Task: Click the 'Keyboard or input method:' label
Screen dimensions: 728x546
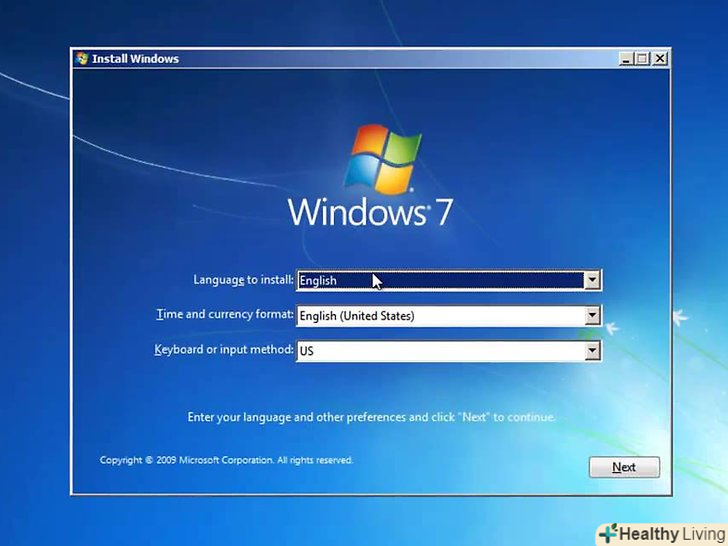Action: click(x=224, y=350)
